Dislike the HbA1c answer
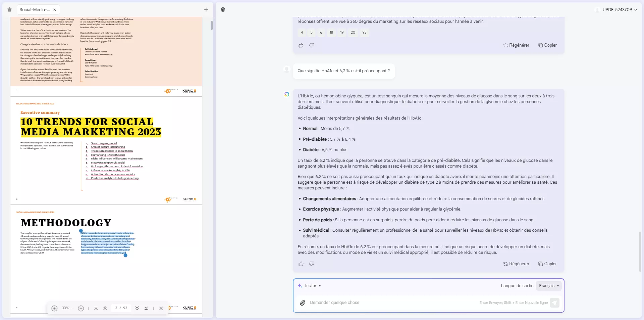Screen dimensions: 644x320 (x=312, y=264)
